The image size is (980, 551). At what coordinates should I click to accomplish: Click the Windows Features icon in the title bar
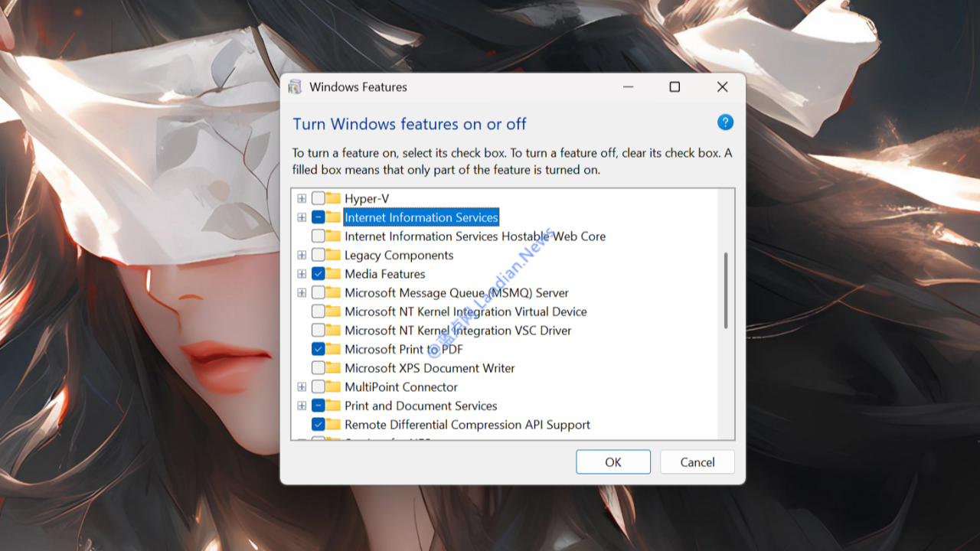coord(295,86)
